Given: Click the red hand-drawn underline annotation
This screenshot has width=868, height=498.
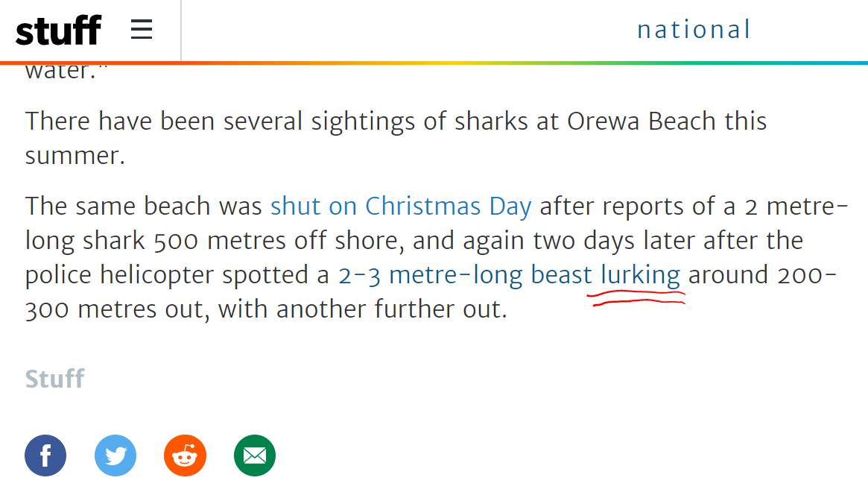Looking at the screenshot, I should click(636, 298).
